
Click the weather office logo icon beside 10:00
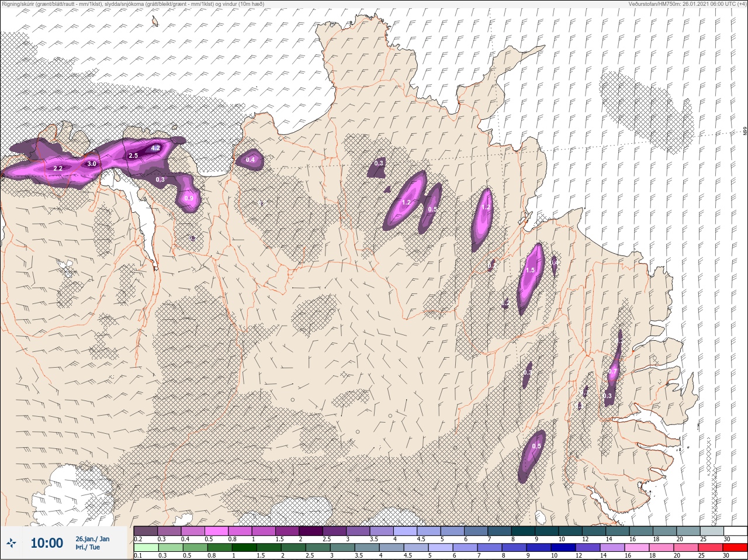click(12, 543)
